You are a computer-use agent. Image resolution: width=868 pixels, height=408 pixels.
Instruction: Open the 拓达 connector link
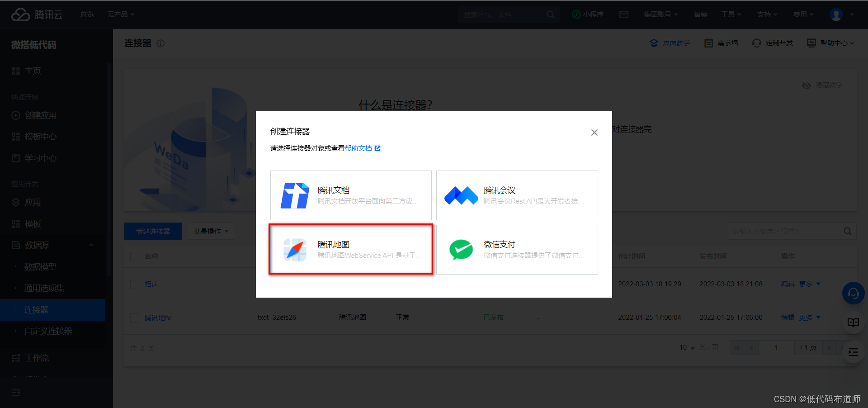pos(151,285)
